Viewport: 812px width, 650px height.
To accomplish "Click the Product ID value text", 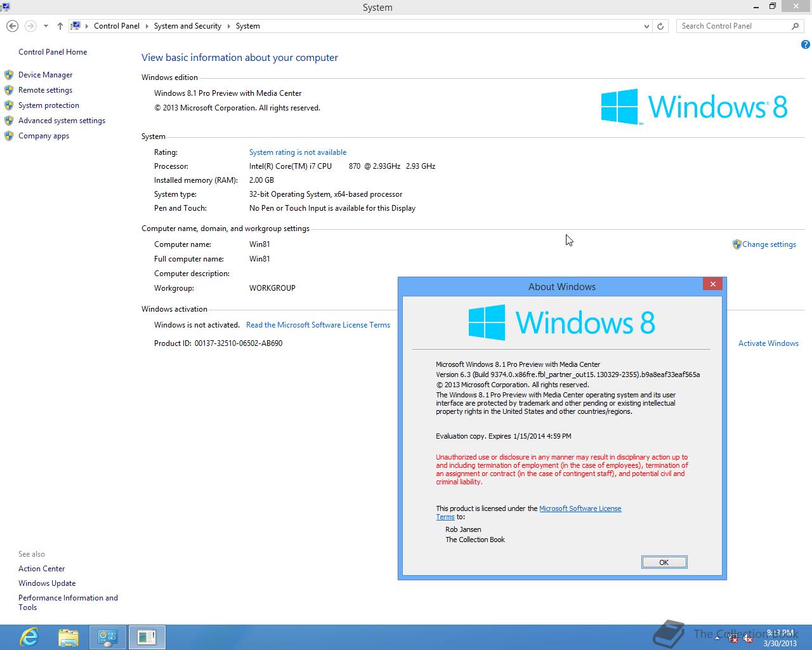I will [x=239, y=343].
